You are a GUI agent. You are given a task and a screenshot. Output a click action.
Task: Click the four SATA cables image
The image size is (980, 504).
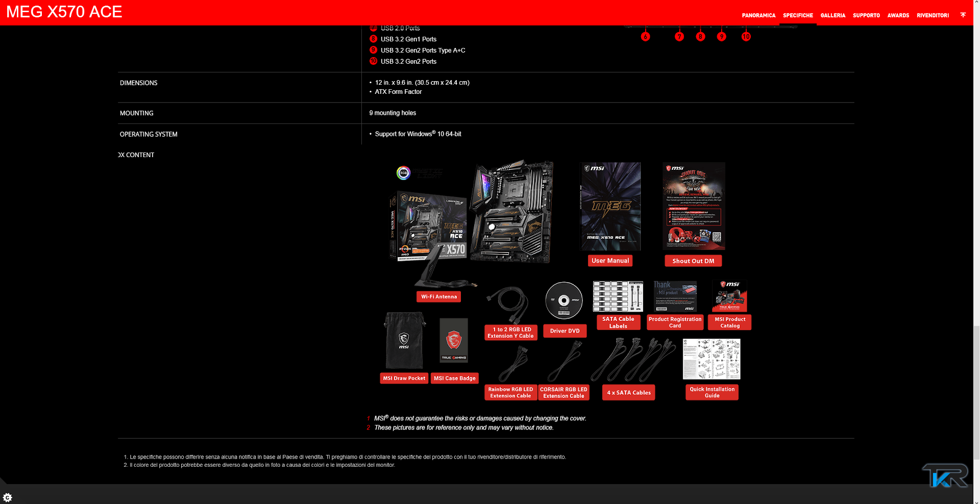click(633, 360)
